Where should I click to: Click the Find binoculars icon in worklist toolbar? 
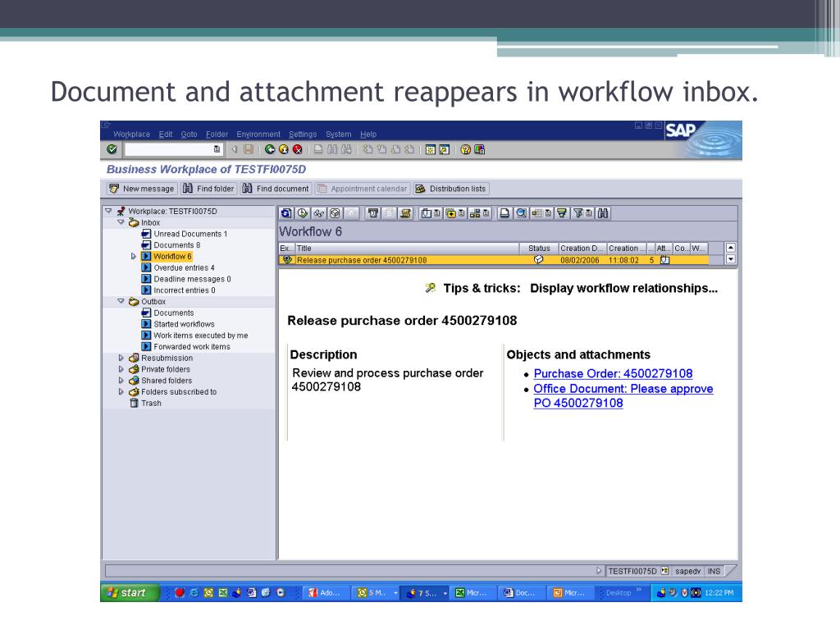coord(603,213)
